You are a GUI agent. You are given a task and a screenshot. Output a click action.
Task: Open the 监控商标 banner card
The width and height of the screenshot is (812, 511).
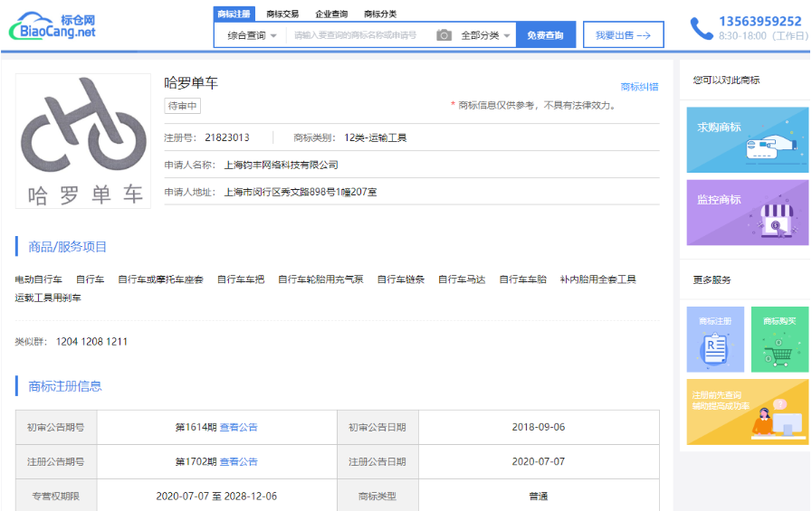[747, 213]
